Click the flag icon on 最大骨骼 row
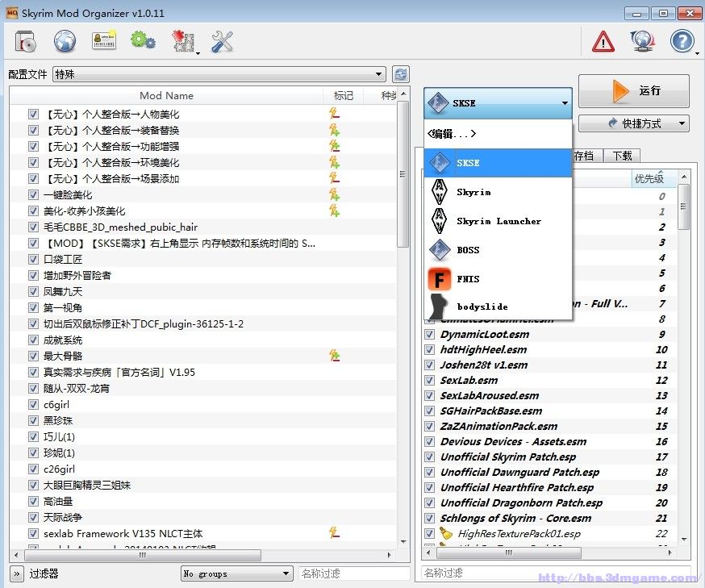Image resolution: width=705 pixels, height=588 pixels. click(334, 356)
